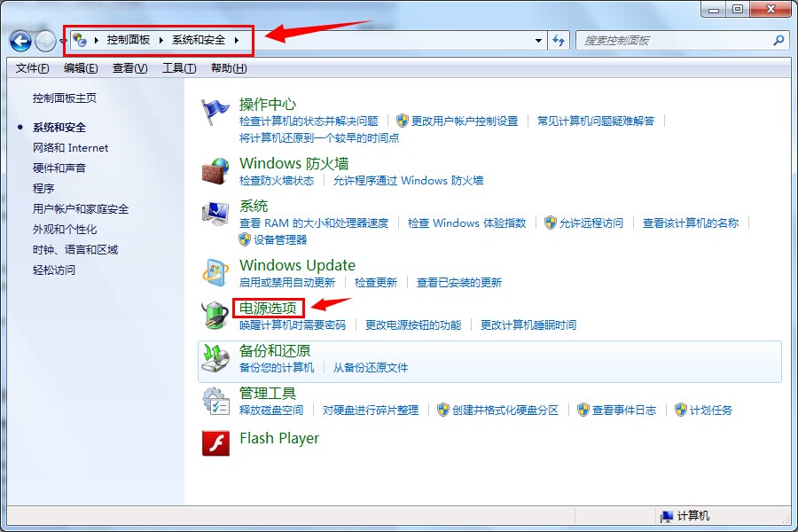The image size is (798, 532).
Task: Open the Windows Firewall brick wall icon
Action: click(x=215, y=170)
